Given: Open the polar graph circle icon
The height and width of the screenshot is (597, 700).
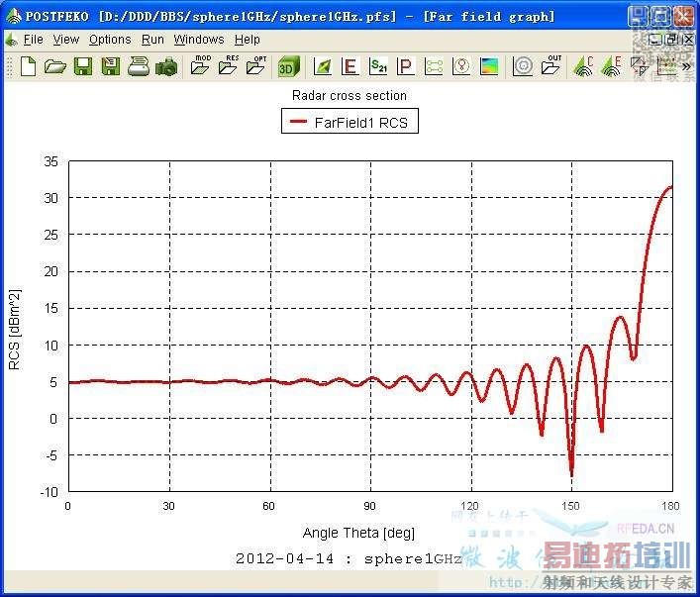Looking at the screenshot, I should pos(523,66).
